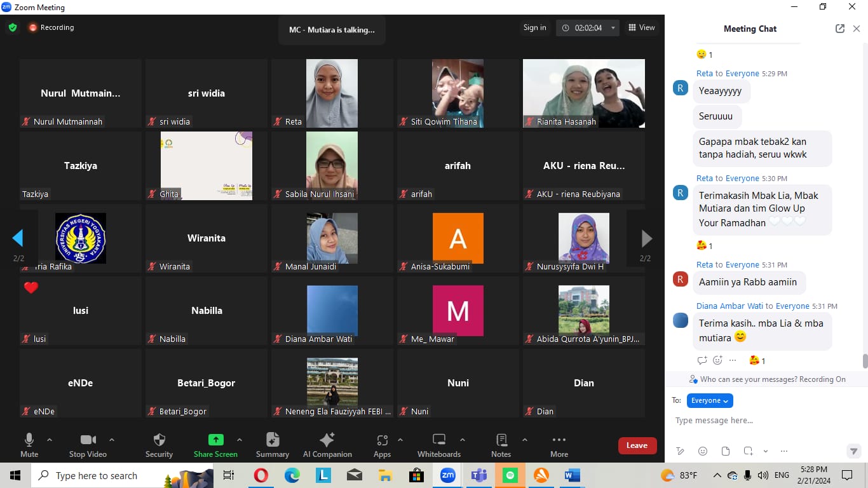Expand audio options arrow beside Mute

(x=50, y=440)
